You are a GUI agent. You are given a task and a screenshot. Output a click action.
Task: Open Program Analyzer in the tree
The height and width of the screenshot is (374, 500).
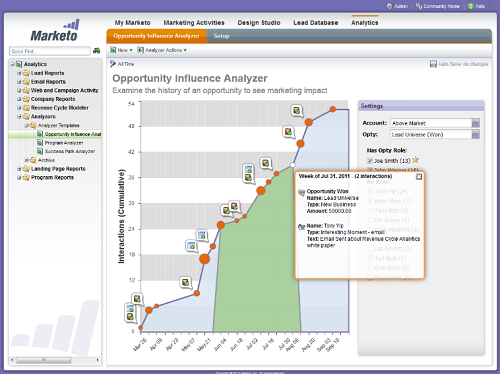(64, 143)
